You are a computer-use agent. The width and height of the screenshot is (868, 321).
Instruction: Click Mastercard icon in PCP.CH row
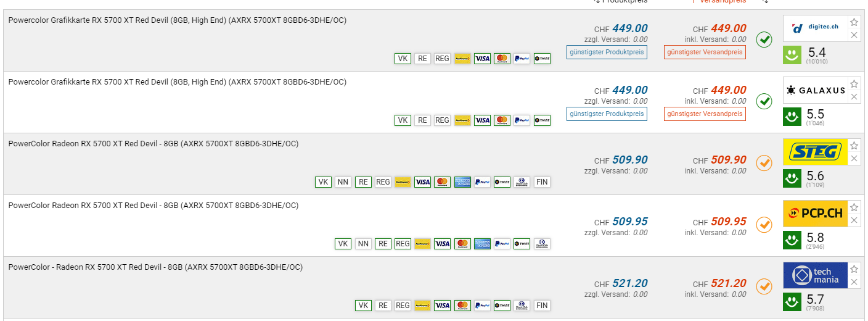[462, 244]
